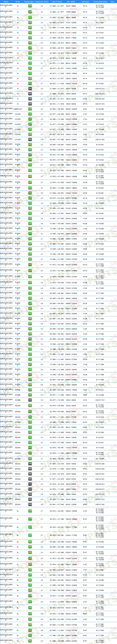Click the Oznaczenie silnika column header
The image size is (117, 644).
pyautogui.click(x=100, y=1)
